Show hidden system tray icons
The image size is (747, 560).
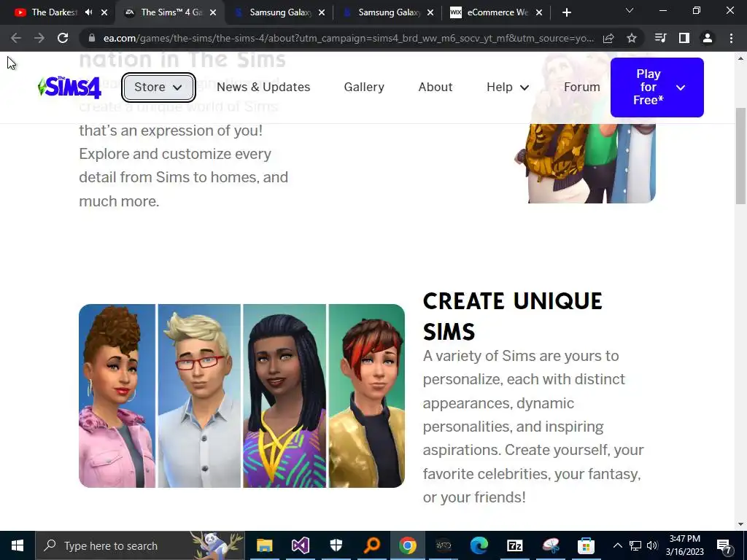(617, 545)
